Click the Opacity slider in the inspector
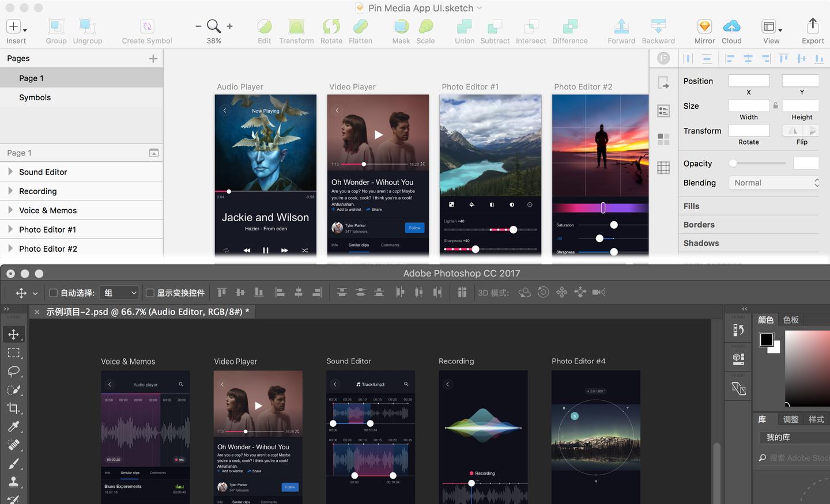 (757, 164)
